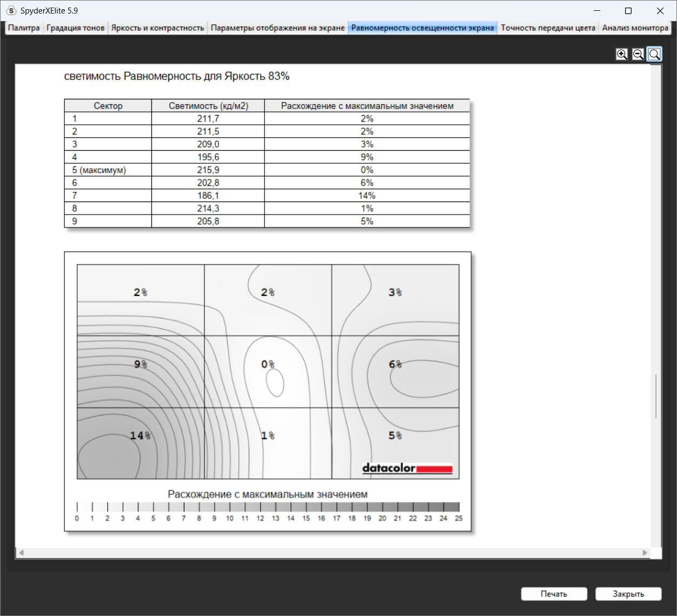Click the 1% label on contour map
Viewport: 677px width, 616px height.
(268, 436)
